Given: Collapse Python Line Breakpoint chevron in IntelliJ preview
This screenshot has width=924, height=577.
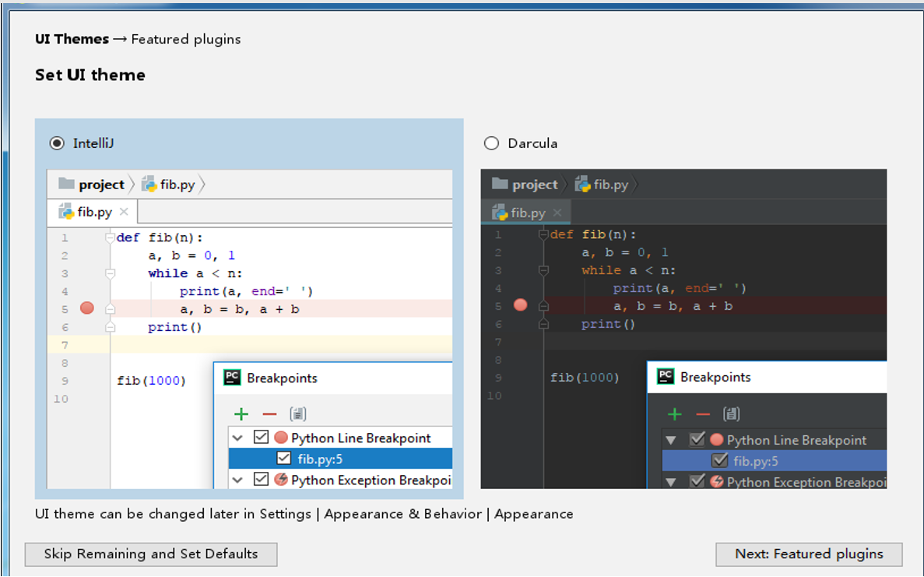Looking at the screenshot, I should pos(237,438).
